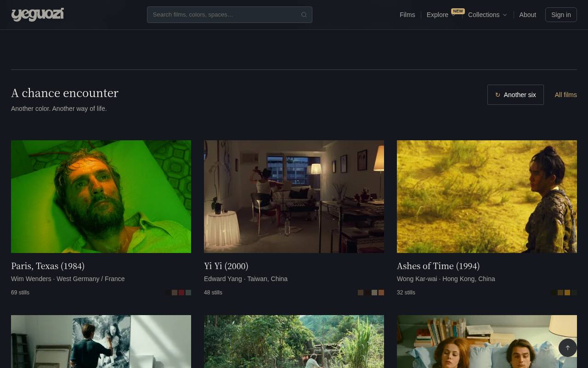This screenshot has width=588, height=368.
Task: Click the "A chance encounter" heading
Action: tap(65, 93)
